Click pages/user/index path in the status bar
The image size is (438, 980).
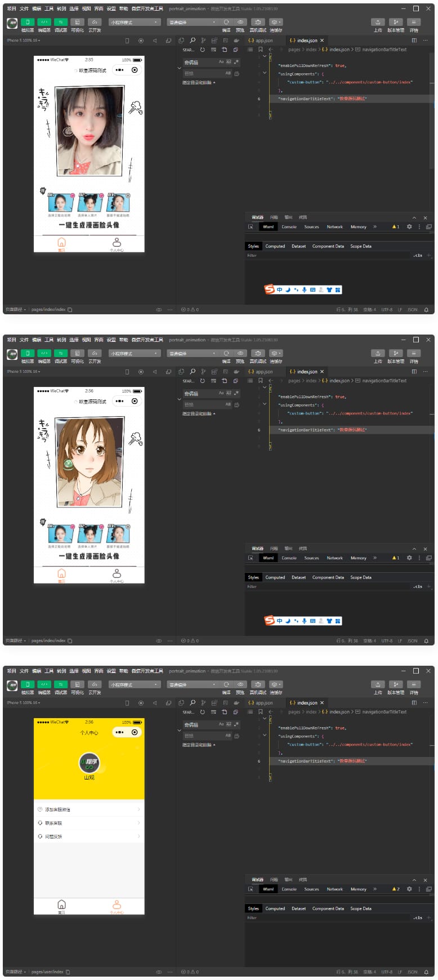(x=47, y=972)
